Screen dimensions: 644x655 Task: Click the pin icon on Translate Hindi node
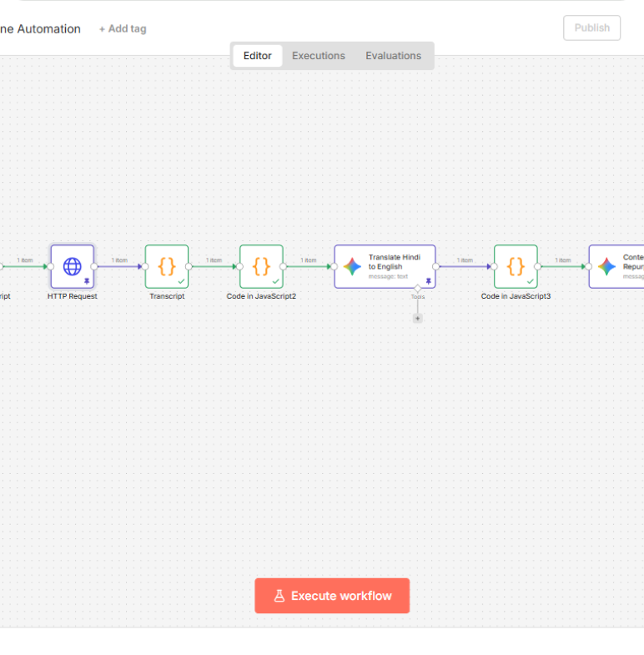click(428, 282)
